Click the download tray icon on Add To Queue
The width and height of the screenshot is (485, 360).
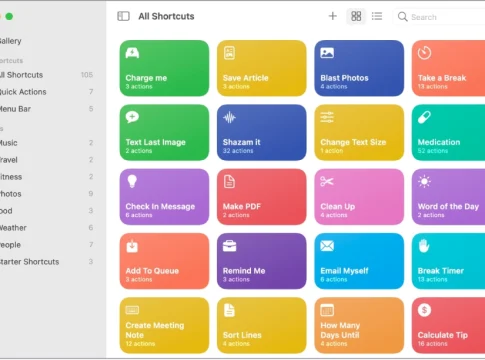click(x=132, y=246)
